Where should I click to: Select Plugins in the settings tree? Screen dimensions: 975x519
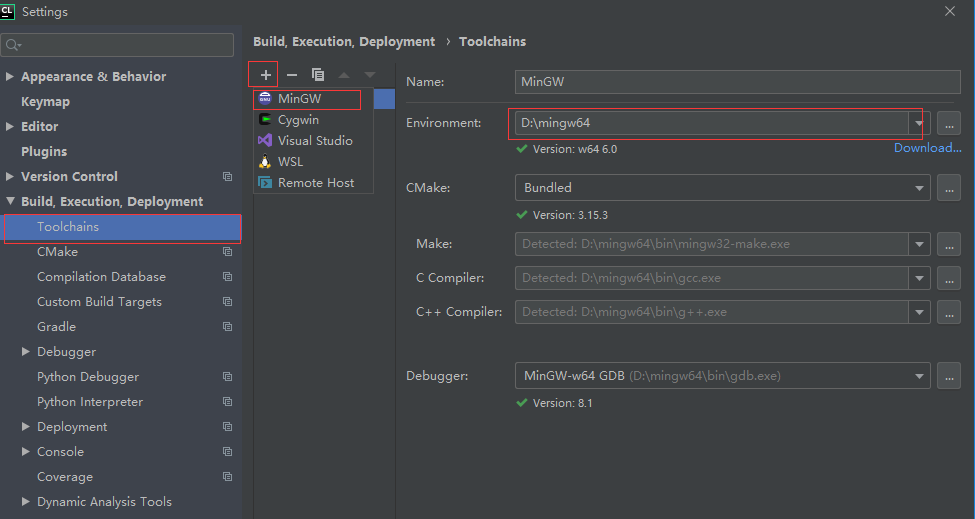click(44, 152)
